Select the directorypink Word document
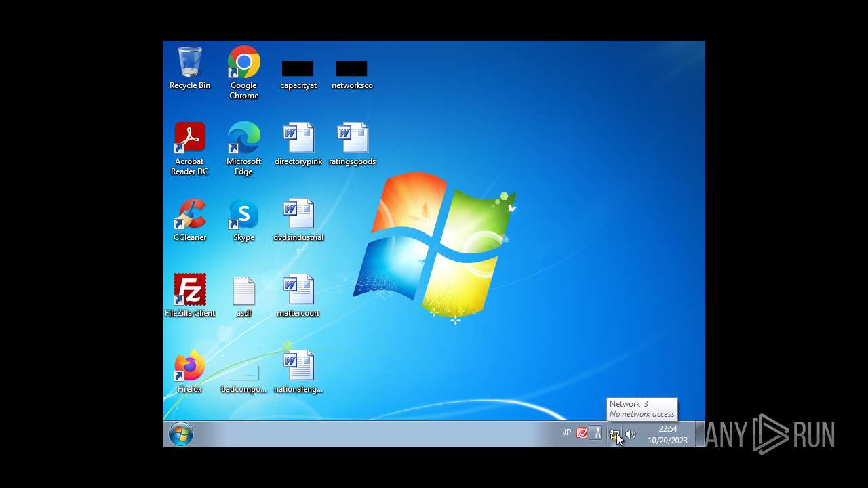Viewport: 868px width, 488px height. point(298,144)
